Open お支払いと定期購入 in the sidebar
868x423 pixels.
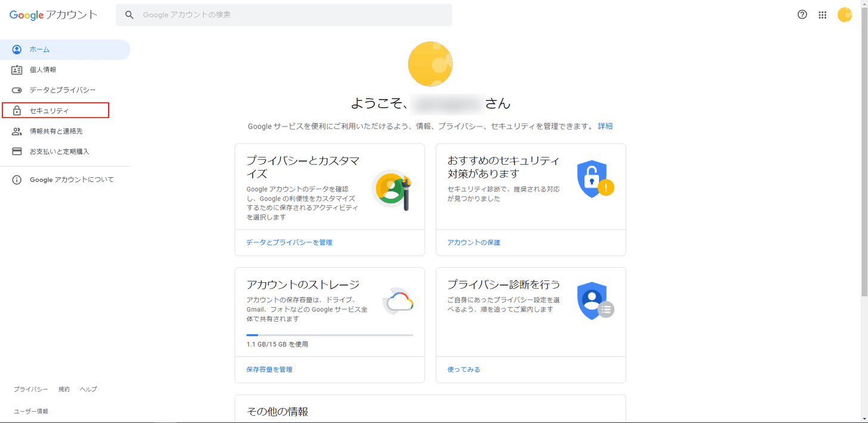(65, 152)
